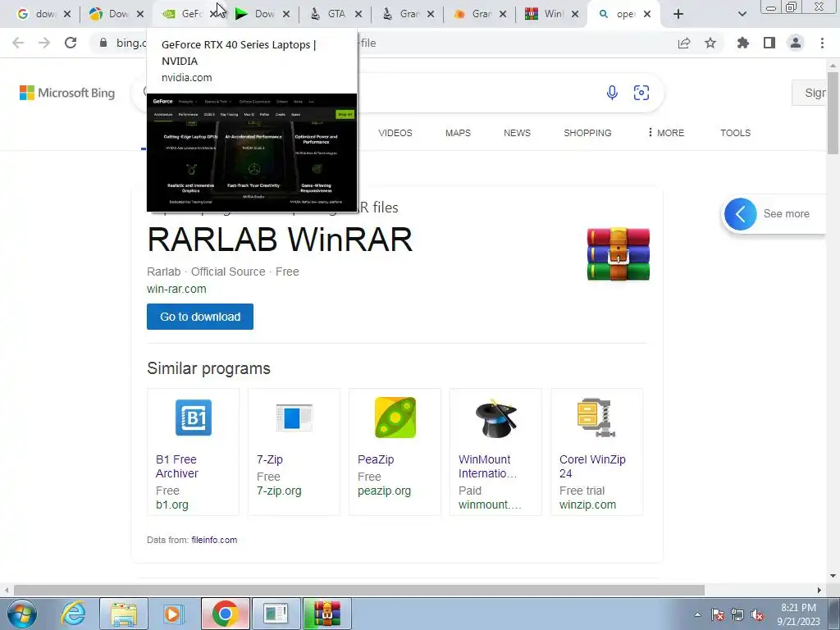This screenshot has width=840, height=630.
Task: Open the TOOLS search option
Action: pos(735,133)
